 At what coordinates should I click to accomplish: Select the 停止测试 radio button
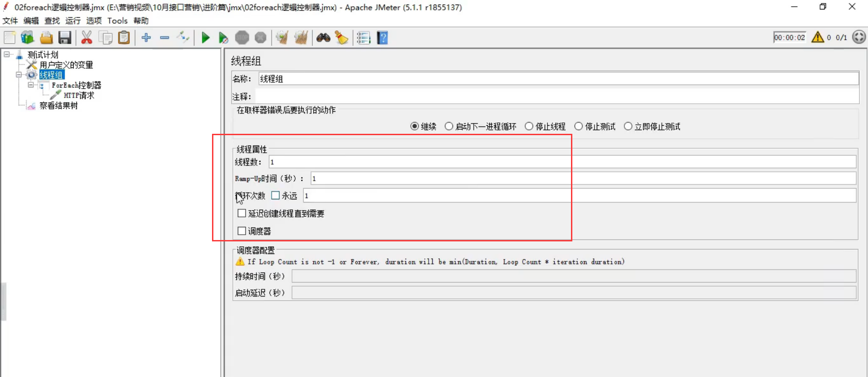(x=578, y=127)
